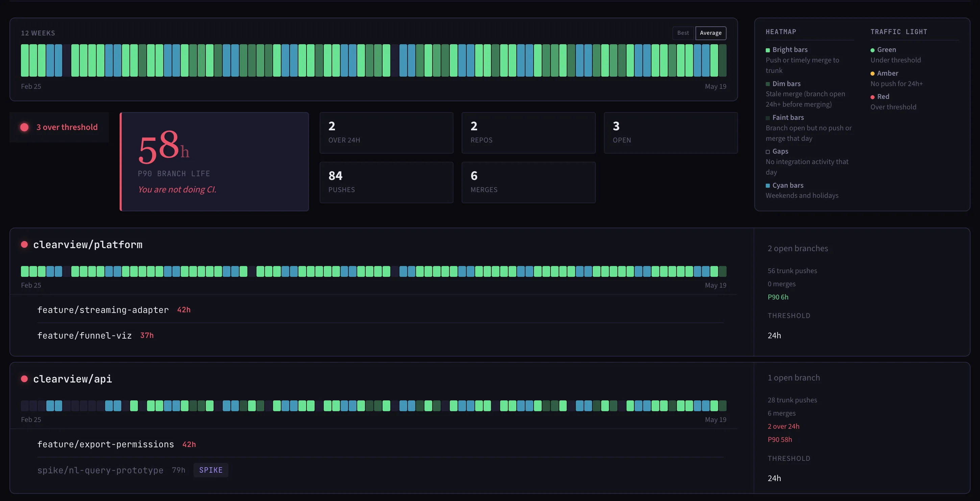980x501 pixels.
Task: Select feature/export-permissions branch row
Action: point(381,444)
